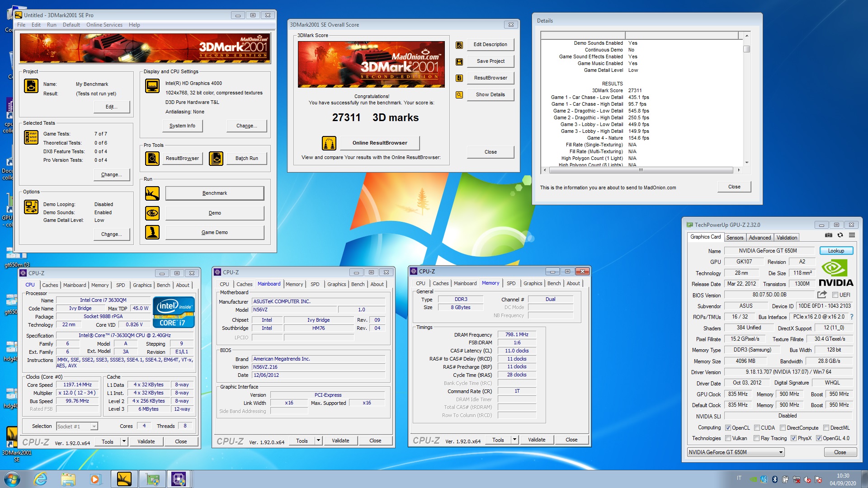Toggle the OpenGL 4.0 checkbox
Image resolution: width=868 pixels, height=488 pixels.
coord(819,438)
